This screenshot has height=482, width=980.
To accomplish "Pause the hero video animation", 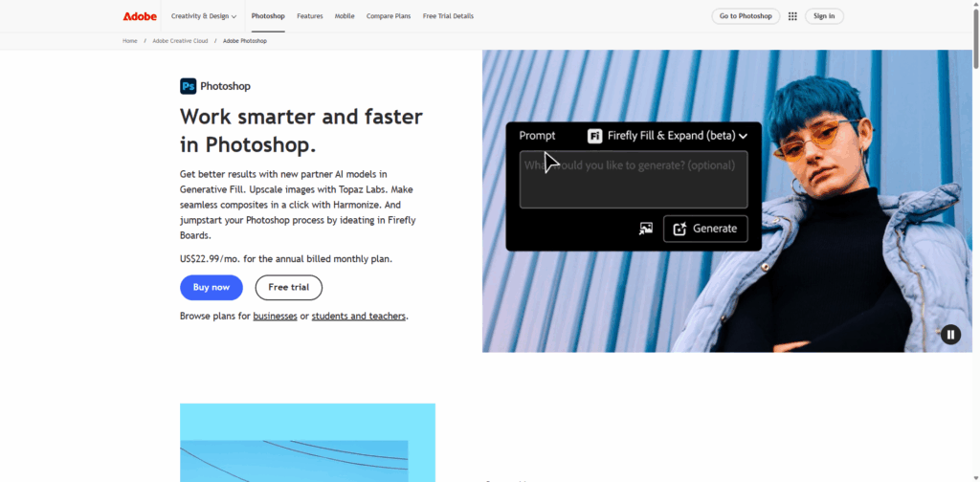I will 949,334.
